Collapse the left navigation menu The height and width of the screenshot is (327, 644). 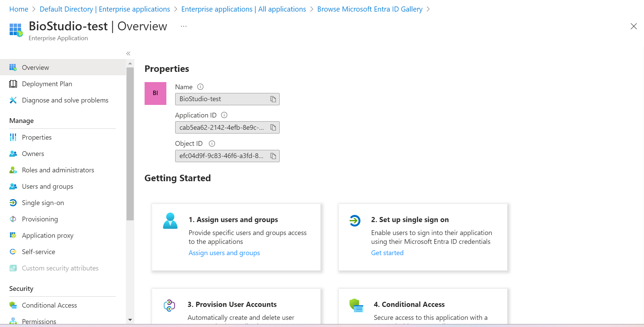pyautogui.click(x=128, y=53)
